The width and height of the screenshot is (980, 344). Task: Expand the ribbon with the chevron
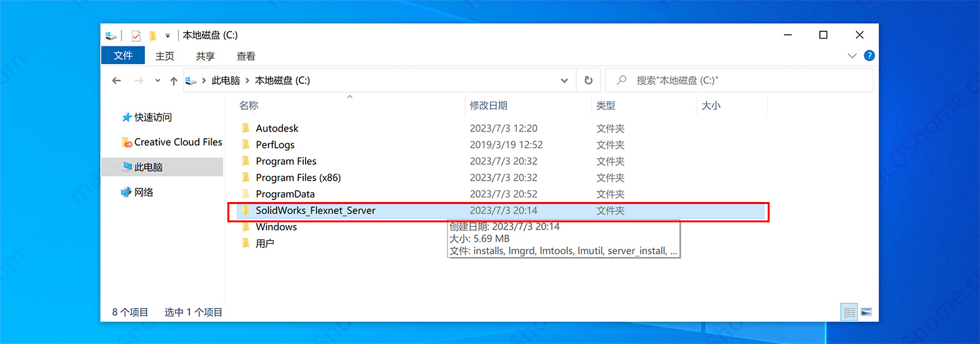coord(852,56)
